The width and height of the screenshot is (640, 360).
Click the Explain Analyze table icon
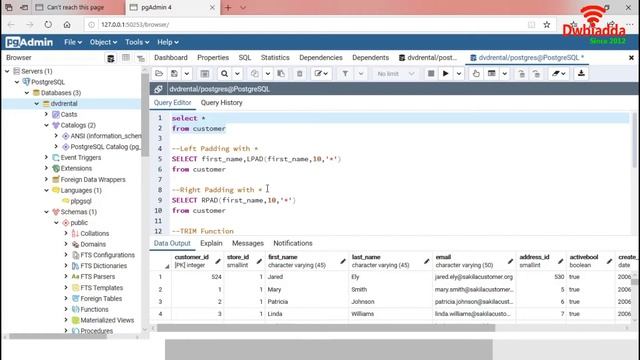[492, 73]
